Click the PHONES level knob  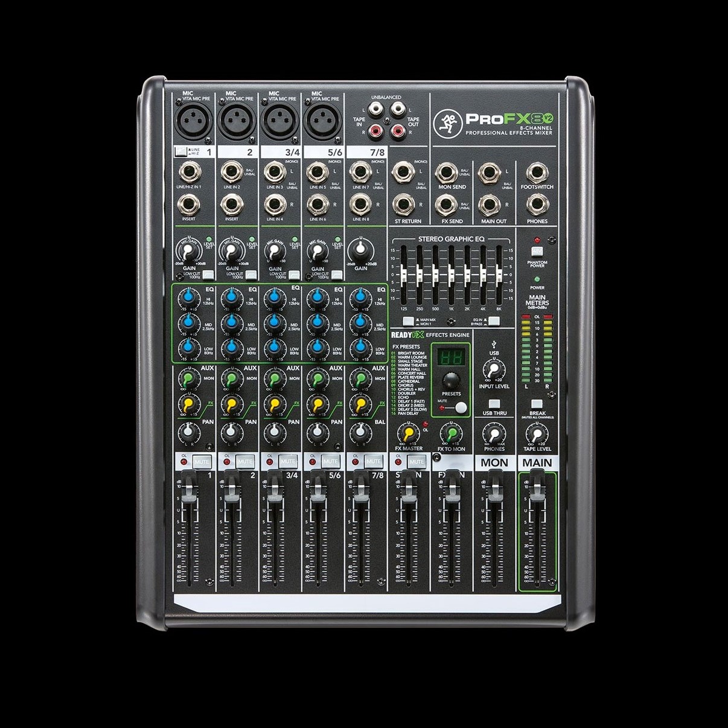coord(494,433)
